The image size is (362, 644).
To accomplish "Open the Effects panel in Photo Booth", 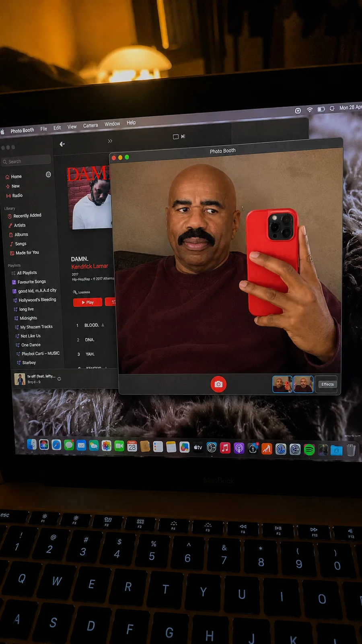I will pyautogui.click(x=327, y=384).
